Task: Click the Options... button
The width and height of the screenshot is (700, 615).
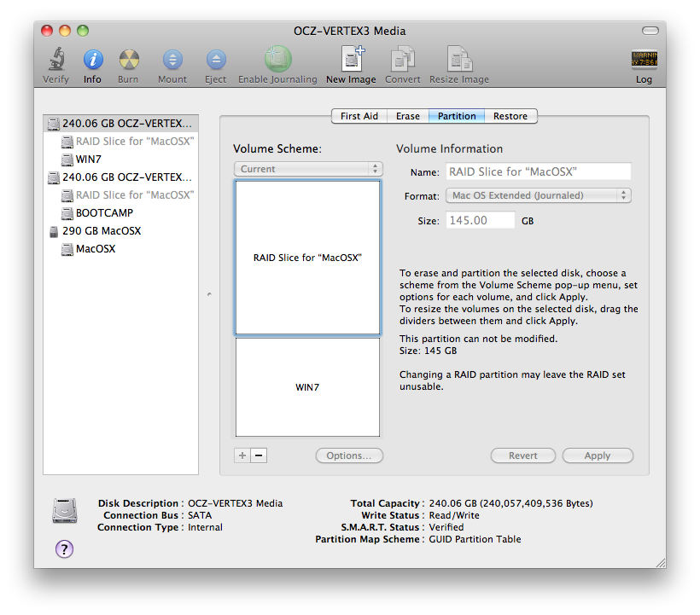Action: [x=349, y=455]
